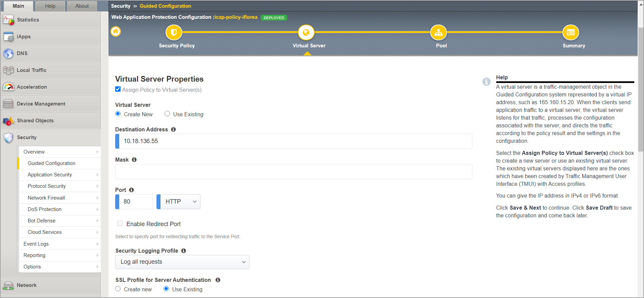This screenshot has width=644, height=298.
Task: Open the About tab
Action: (x=82, y=6)
